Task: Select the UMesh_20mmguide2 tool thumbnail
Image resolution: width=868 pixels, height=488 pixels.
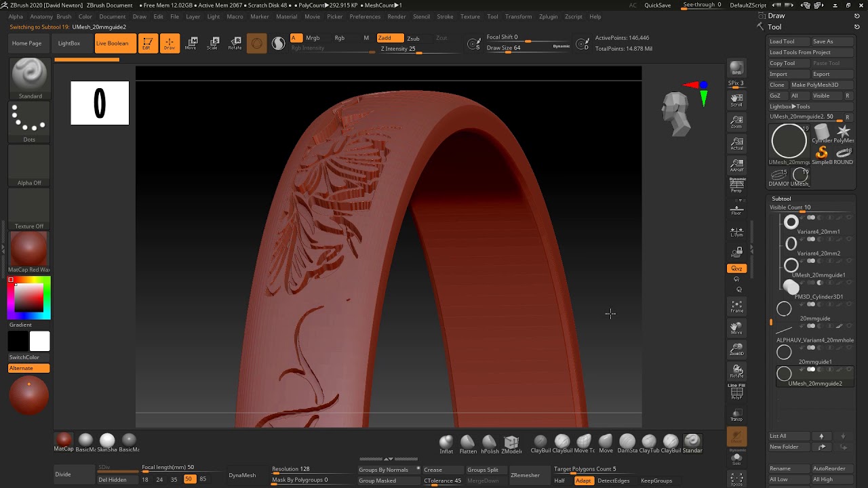Action: pyautogui.click(x=789, y=142)
